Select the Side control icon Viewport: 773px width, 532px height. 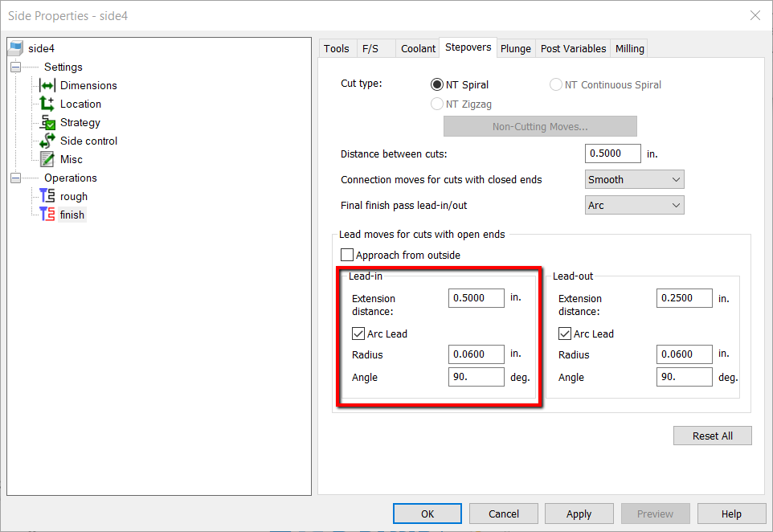coord(47,141)
